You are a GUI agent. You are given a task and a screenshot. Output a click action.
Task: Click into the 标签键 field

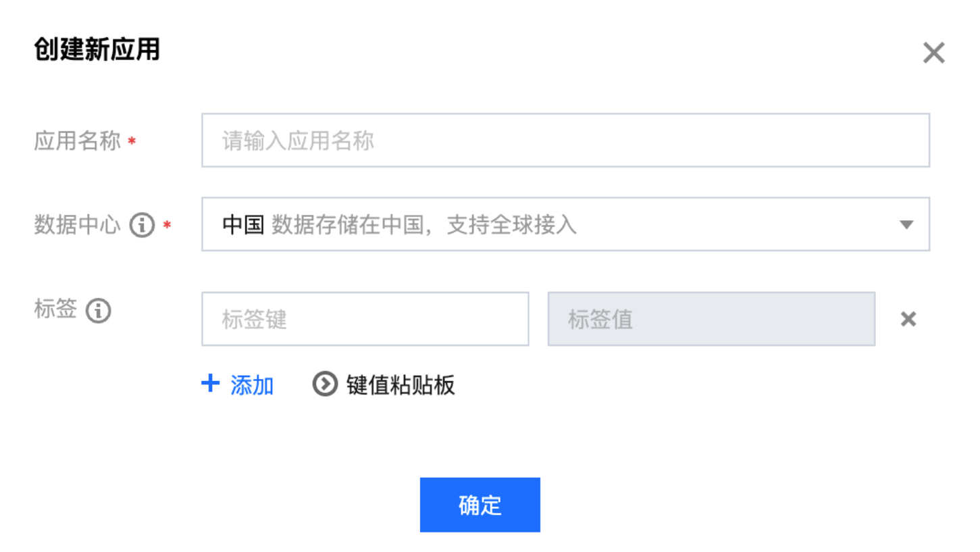click(365, 320)
